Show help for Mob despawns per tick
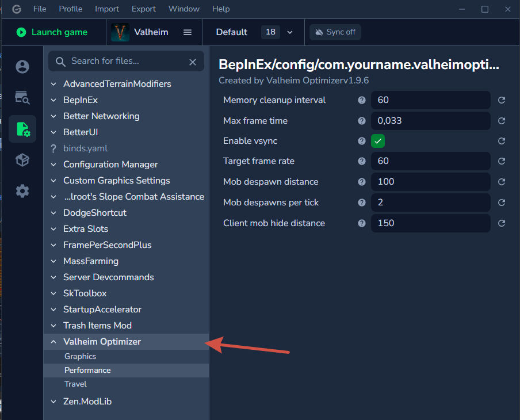Image resolution: width=520 pixels, height=420 pixels. click(361, 203)
